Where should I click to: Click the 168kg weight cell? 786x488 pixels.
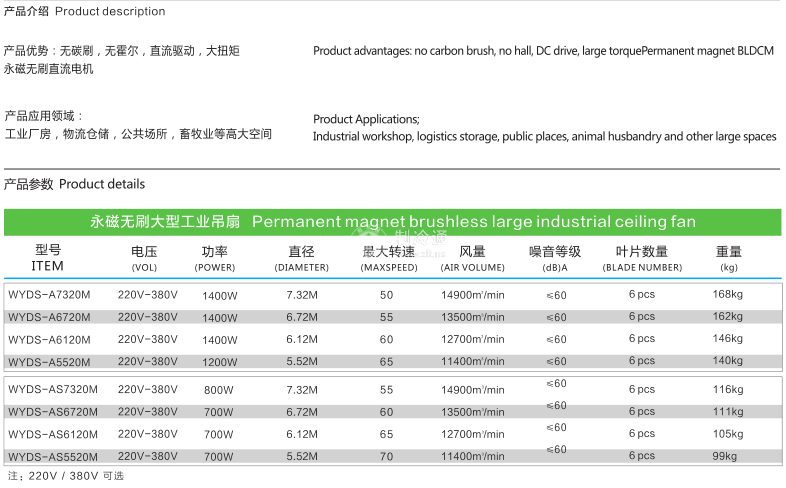728,295
